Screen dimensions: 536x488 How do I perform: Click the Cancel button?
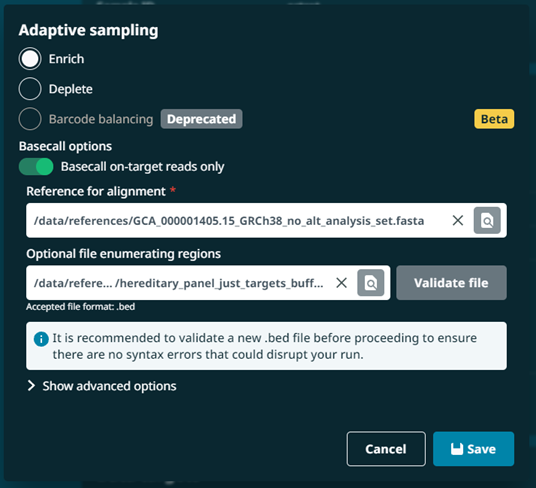pos(386,449)
